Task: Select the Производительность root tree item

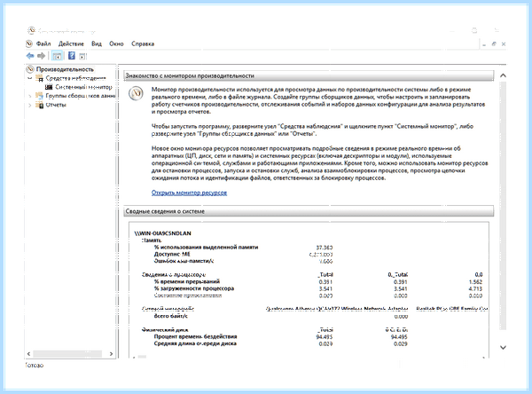Action: (x=65, y=69)
